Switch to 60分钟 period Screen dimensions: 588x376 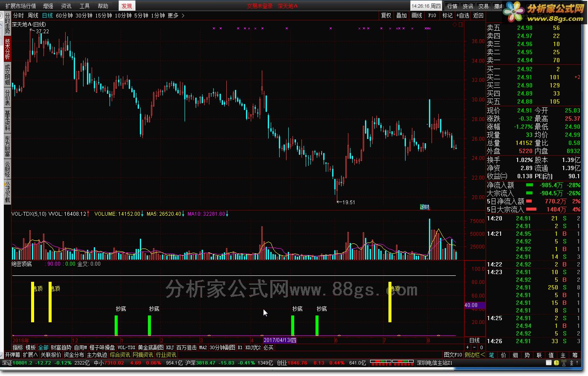(x=64, y=15)
